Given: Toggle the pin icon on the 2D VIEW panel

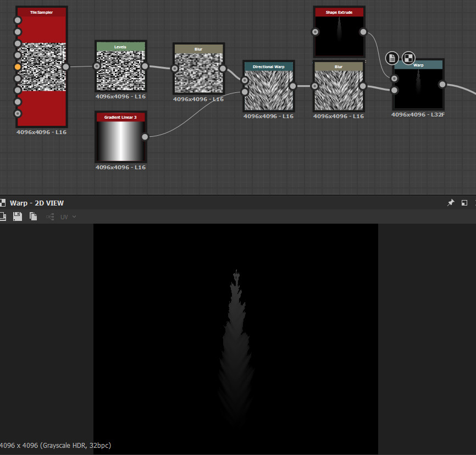Looking at the screenshot, I should pos(451,203).
